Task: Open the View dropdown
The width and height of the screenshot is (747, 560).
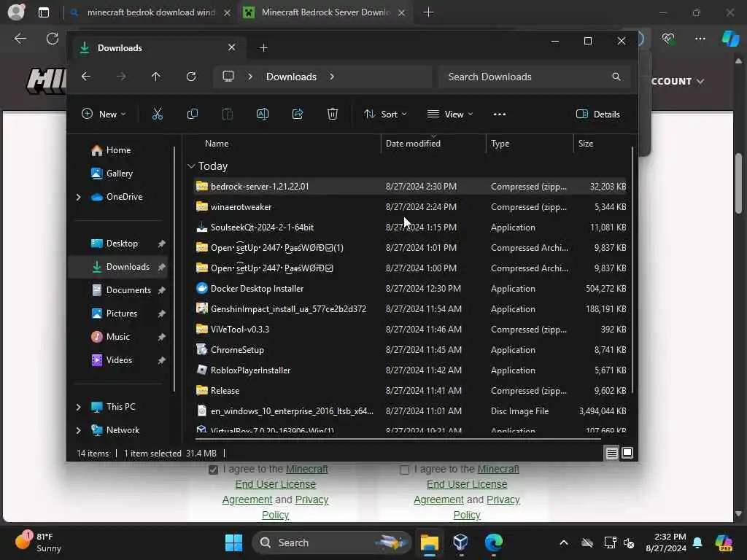Action: [449, 114]
